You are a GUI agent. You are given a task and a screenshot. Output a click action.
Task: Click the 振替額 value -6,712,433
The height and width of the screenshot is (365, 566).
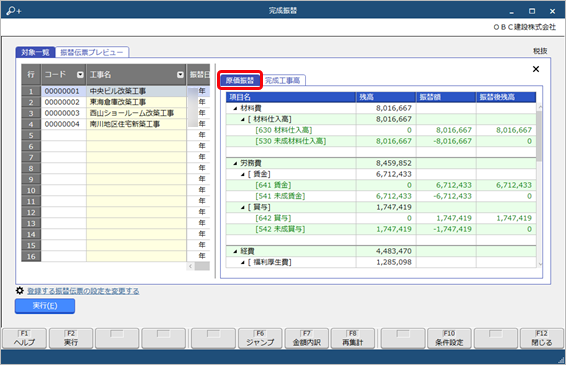click(452, 196)
